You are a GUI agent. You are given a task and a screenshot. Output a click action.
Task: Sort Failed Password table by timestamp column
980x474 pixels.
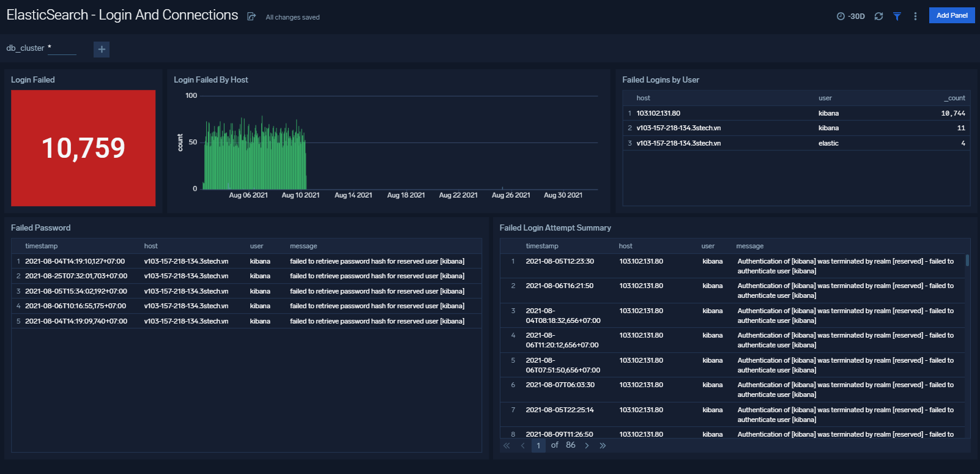[41, 246]
